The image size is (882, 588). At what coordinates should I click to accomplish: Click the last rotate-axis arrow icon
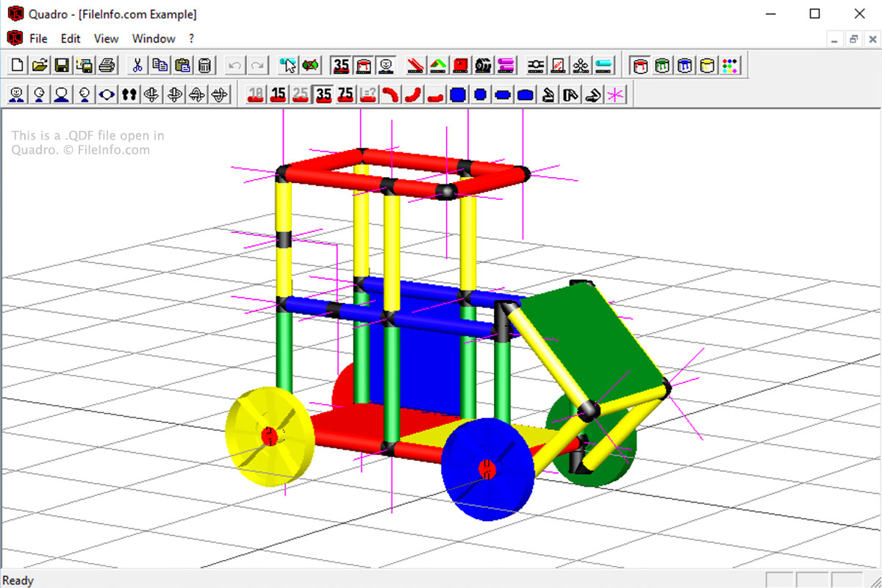(x=220, y=94)
